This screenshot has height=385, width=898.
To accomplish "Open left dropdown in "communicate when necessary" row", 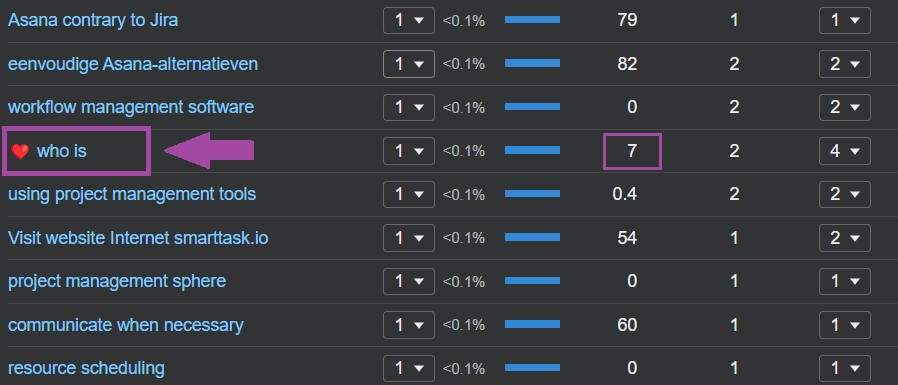I will (409, 325).
